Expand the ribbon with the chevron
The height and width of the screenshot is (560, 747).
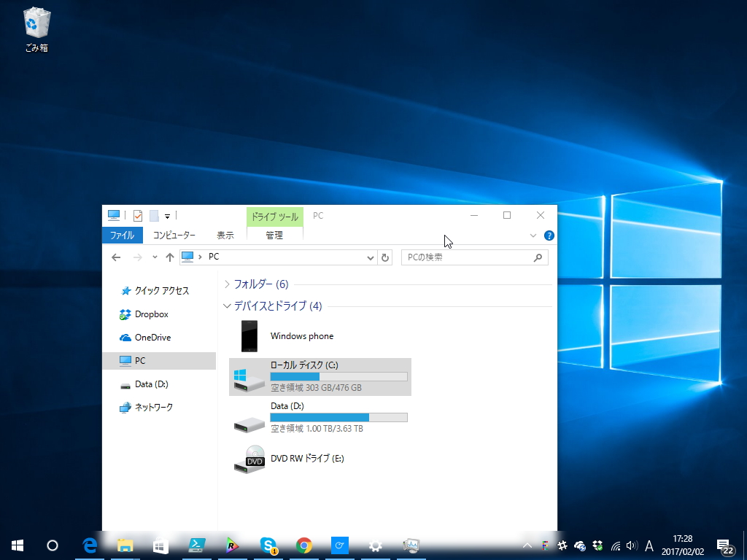(x=533, y=236)
